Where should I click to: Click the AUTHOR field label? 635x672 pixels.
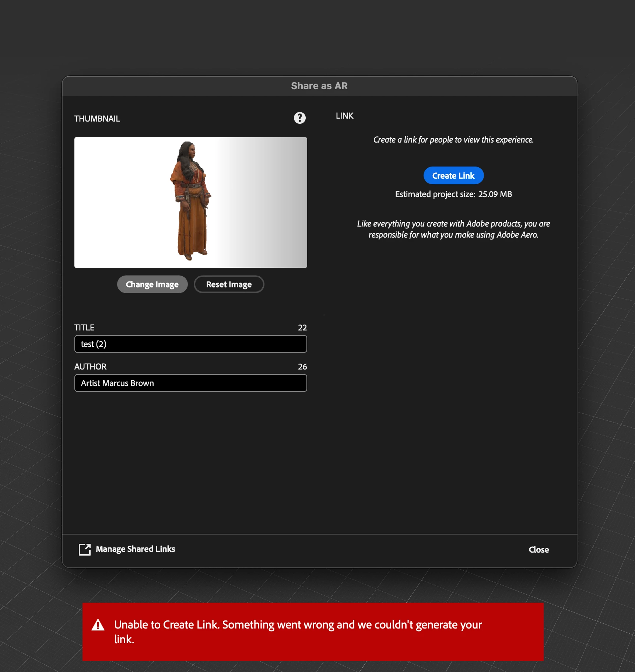90,367
